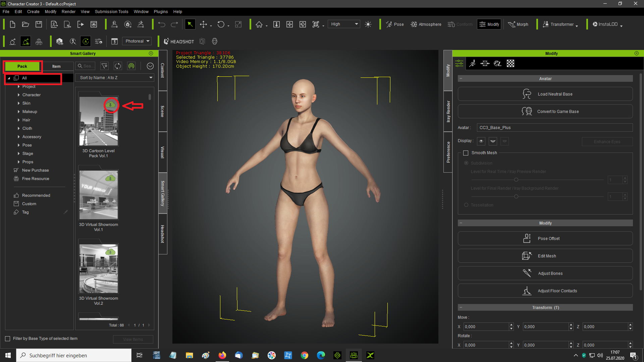Viewport: 644px width, 362px height.
Task: Select the Subdivision radio button
Action: 466,163
